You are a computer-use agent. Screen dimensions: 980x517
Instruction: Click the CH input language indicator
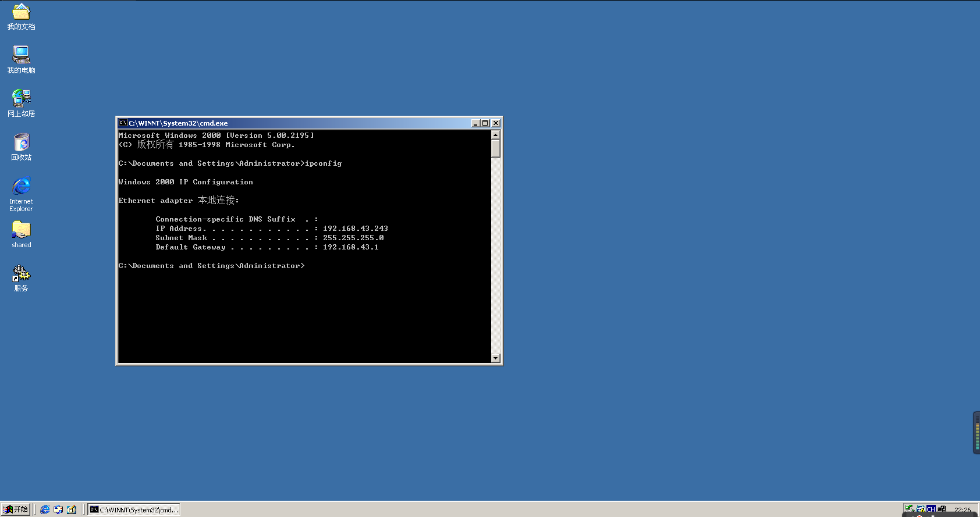click(x=931, y=509)
